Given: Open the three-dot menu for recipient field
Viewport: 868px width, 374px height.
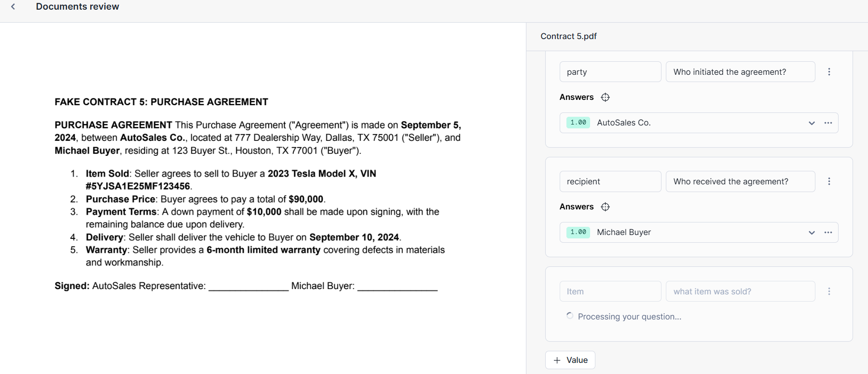Looking at the screenshot, I should [x=829, y=181].
